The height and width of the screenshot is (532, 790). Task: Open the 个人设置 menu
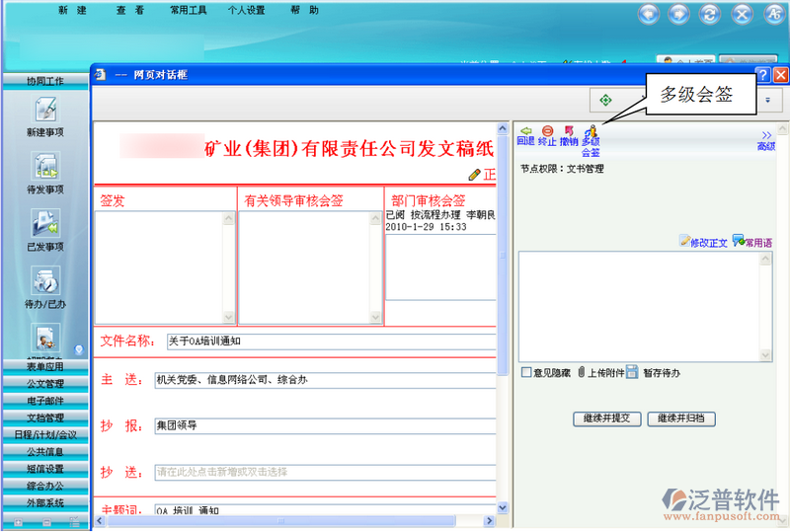pyautogui.click(x=246, y=11)
